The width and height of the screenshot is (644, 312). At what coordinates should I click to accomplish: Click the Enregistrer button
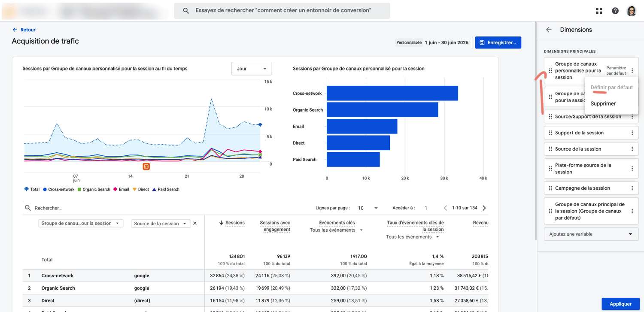[498, 42]
